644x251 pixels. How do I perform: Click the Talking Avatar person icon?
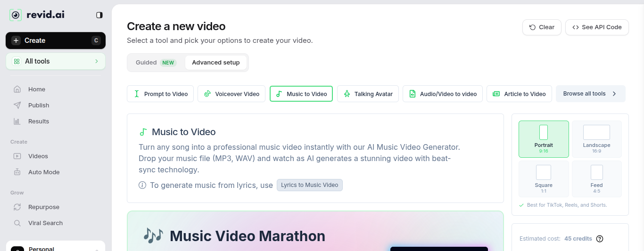(x=347, y=94)
